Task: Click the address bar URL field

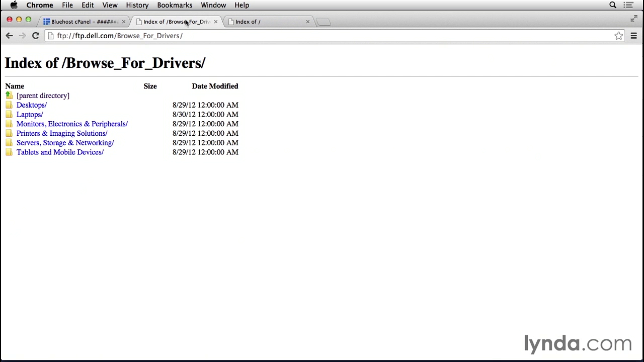Action: point(302,36)
